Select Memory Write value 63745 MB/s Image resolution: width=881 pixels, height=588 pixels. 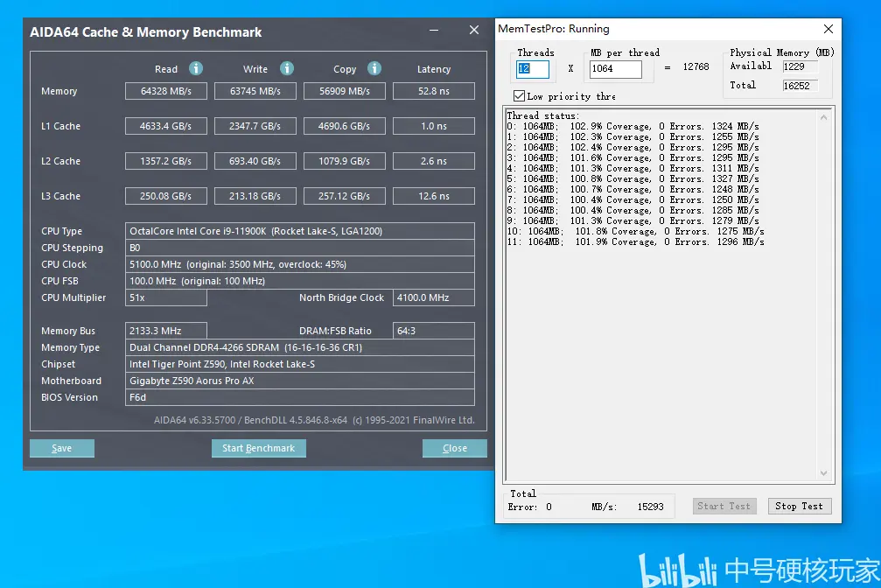tap(255, 91)
